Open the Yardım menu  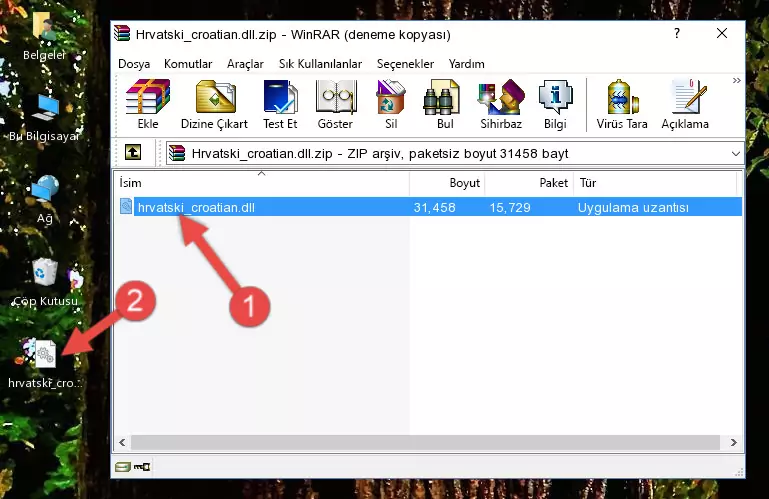466,64
